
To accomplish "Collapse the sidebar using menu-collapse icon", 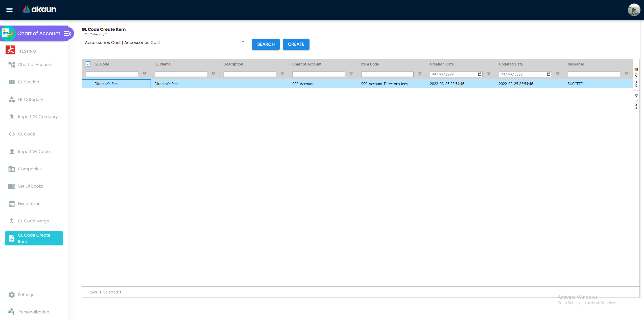I will [67, 33].
